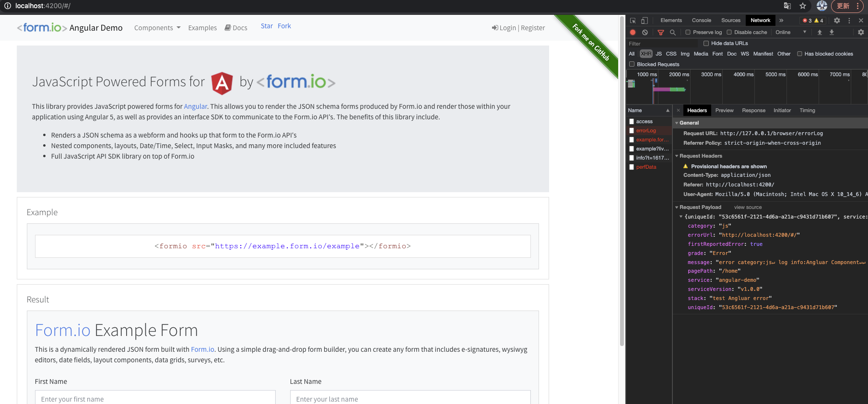Switch to the Sources tab
The height and width of the screenshot is (404, 868).
point(731,21)
